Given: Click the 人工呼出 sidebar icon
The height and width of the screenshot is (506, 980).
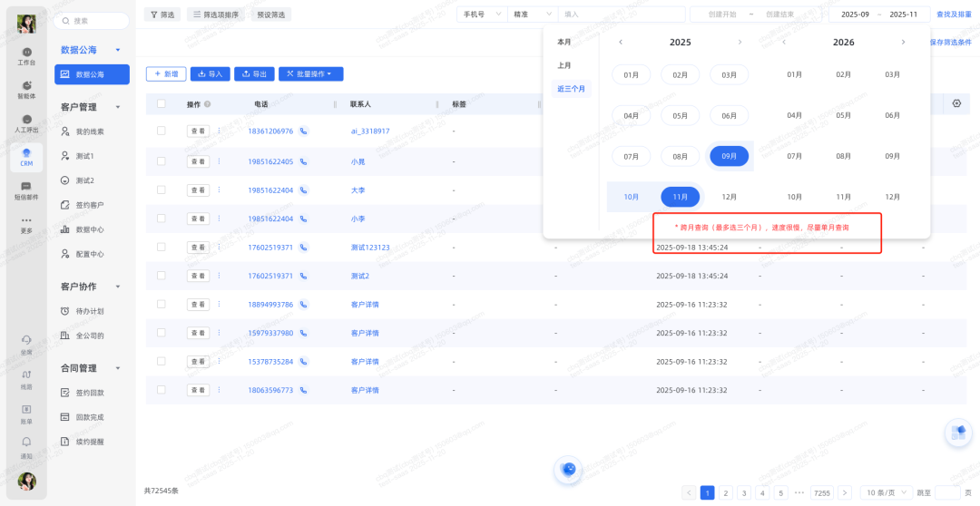Looking at the screenshot, I should pos(26,123).
